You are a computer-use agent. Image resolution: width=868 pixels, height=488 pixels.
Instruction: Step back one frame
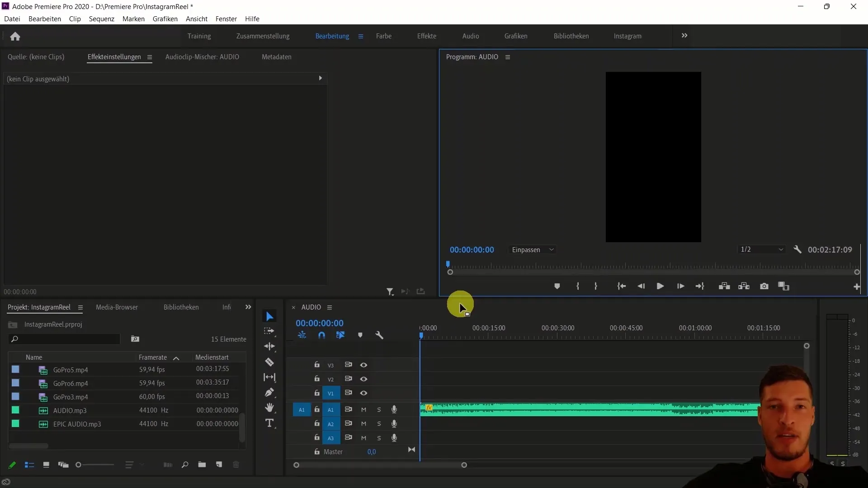pos(641,286)
